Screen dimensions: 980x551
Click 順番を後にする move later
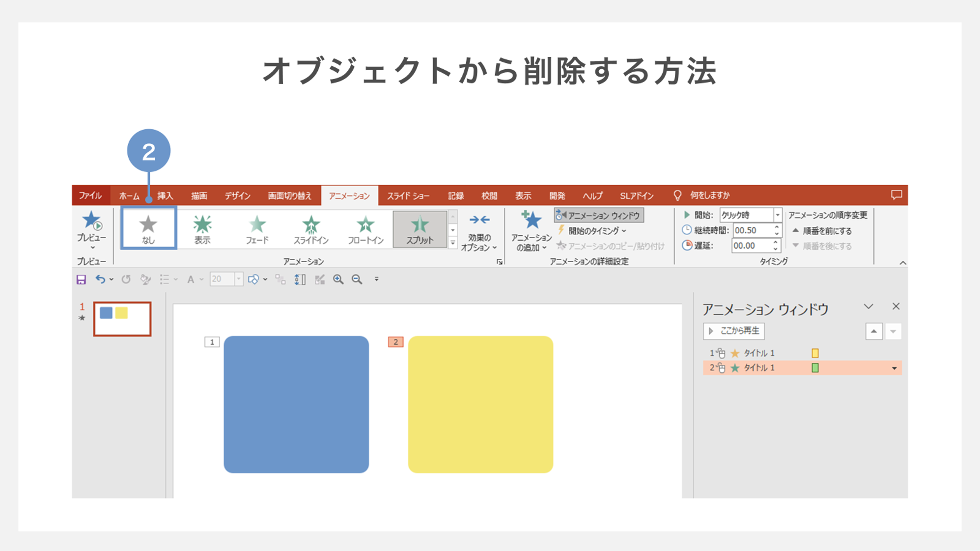(822, 246)
